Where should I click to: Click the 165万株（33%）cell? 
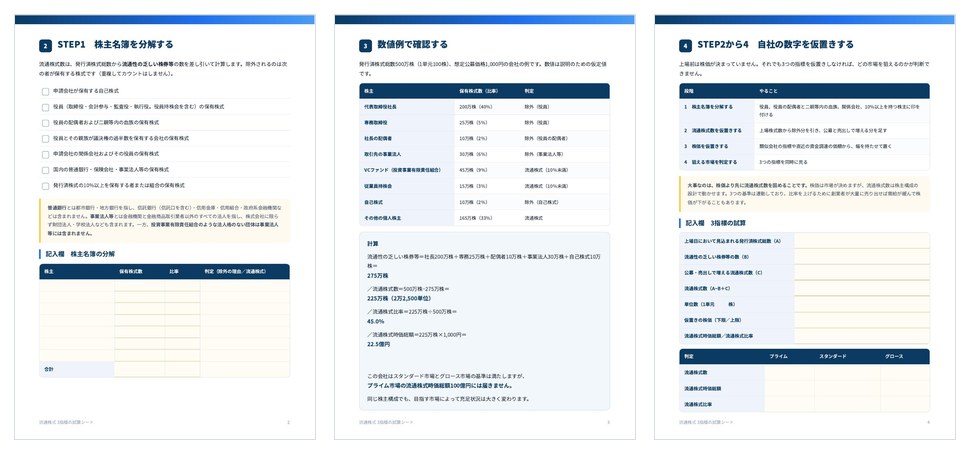[x=475, y=218]
